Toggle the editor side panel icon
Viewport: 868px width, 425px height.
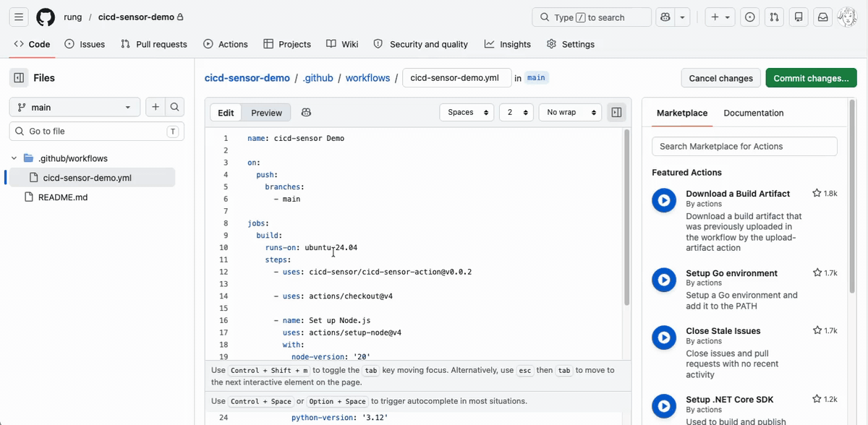pos(616,113)
